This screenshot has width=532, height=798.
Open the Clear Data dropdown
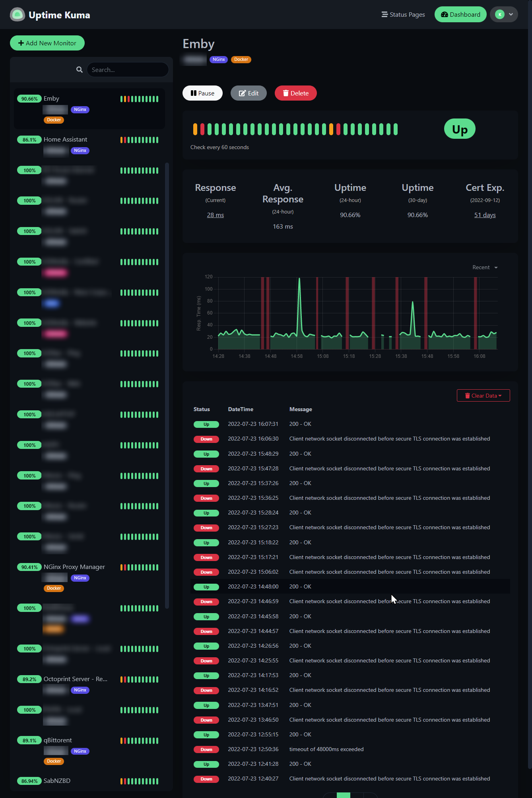coord(483,396)
